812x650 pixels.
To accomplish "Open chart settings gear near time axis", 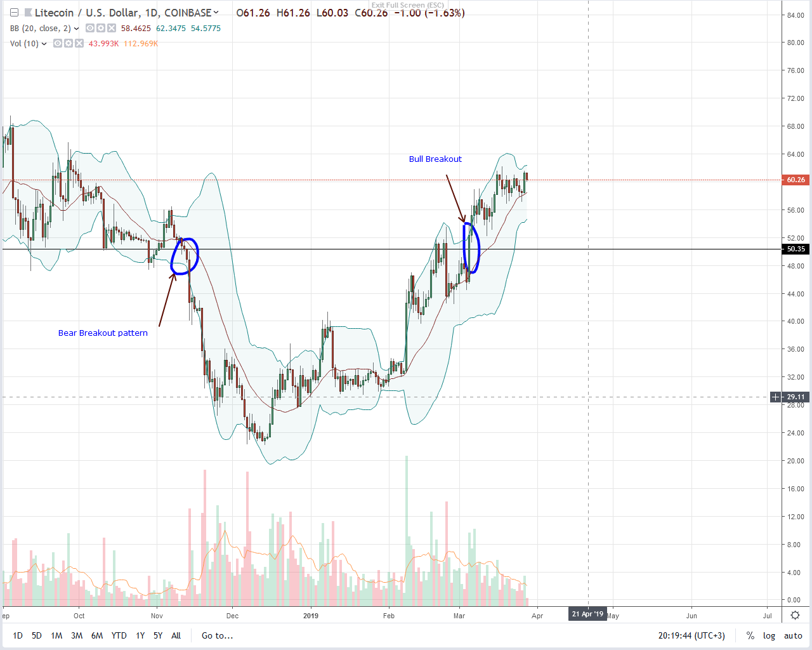I will click(795, 615).
